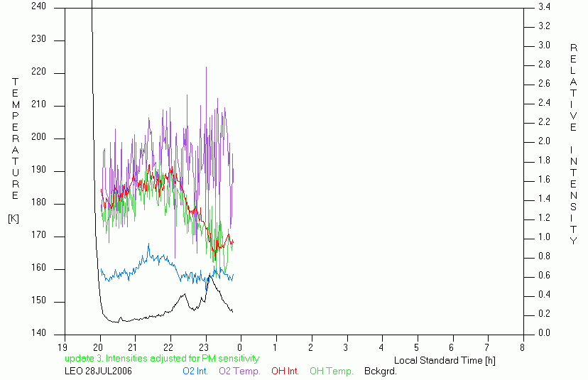Click the 'LEO 28JUL2006' caption
Viewport: 588px width, 380px height.
pyautogui.click(x=98, y=371)
